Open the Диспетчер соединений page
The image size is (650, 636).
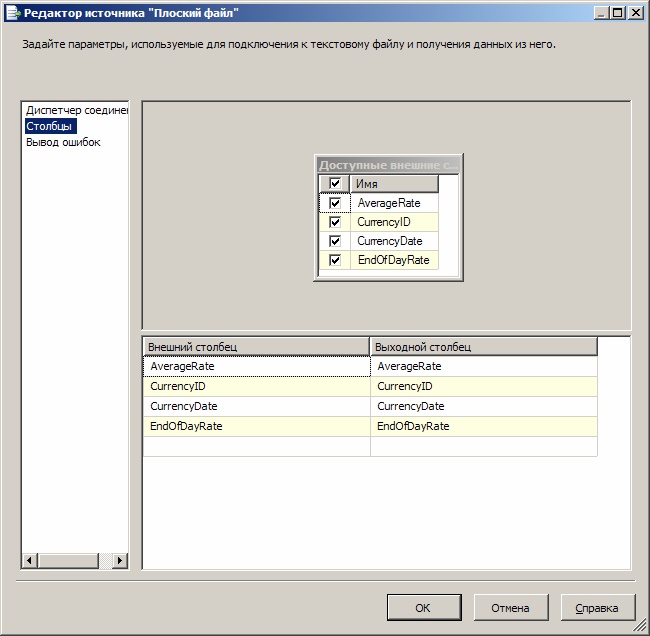click(x=77, y=110)
